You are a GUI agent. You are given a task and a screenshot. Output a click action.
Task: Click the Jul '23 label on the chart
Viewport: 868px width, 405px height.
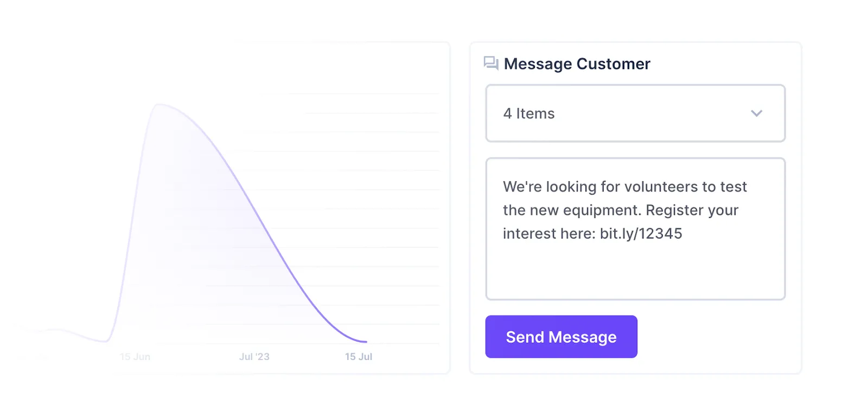click(255, 357)
